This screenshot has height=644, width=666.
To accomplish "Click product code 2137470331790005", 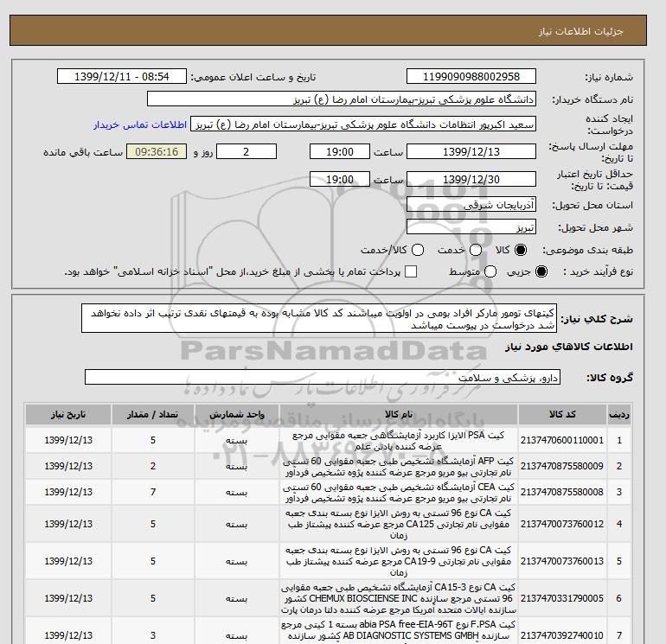I will coord(562,598).
